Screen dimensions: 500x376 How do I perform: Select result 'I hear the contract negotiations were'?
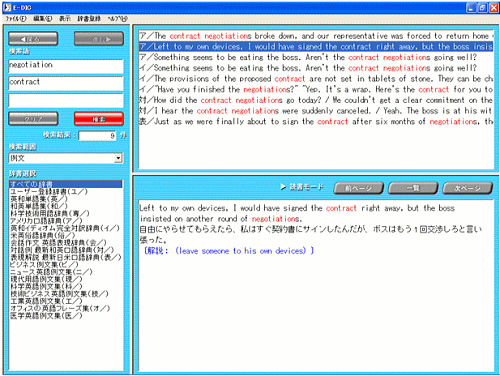316,111
